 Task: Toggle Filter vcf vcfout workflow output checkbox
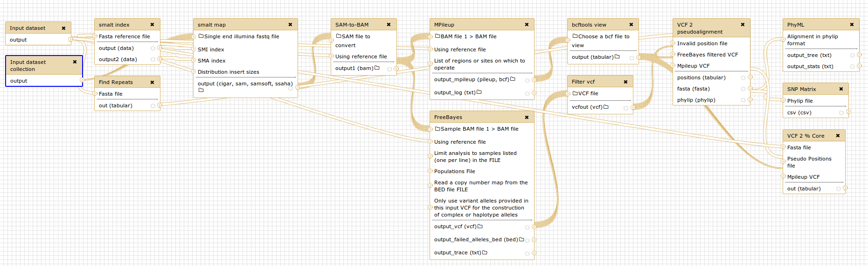(626, 108)
